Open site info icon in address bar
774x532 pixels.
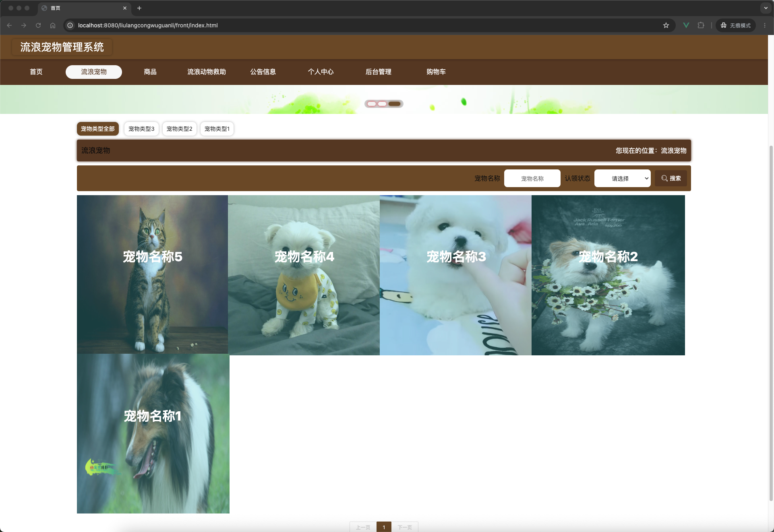[x=70, y=25]
